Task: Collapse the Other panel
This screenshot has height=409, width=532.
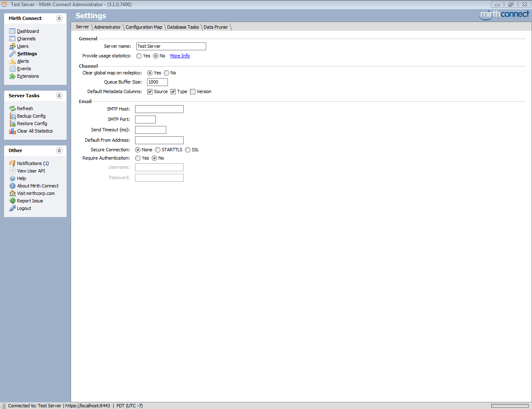Action: coord(59,150)
